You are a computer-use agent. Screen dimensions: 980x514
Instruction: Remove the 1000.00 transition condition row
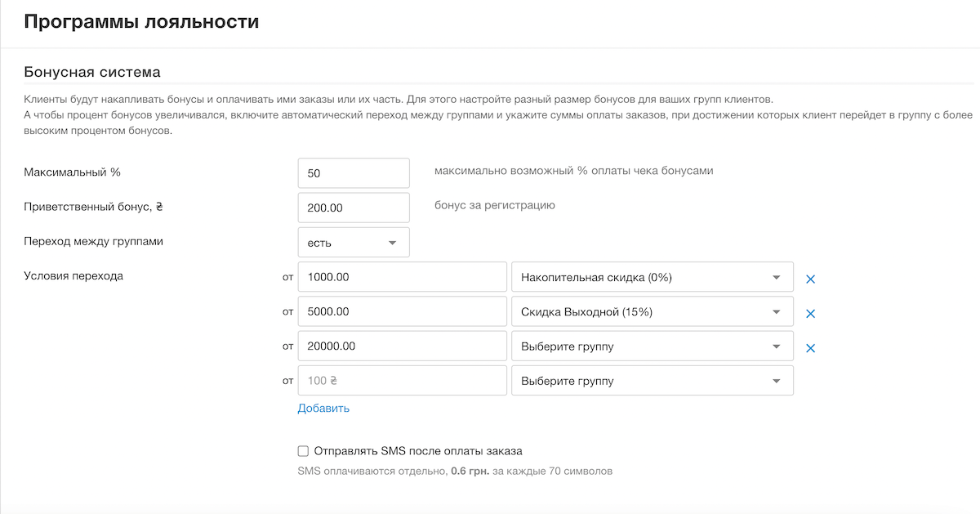pos(810,279)
